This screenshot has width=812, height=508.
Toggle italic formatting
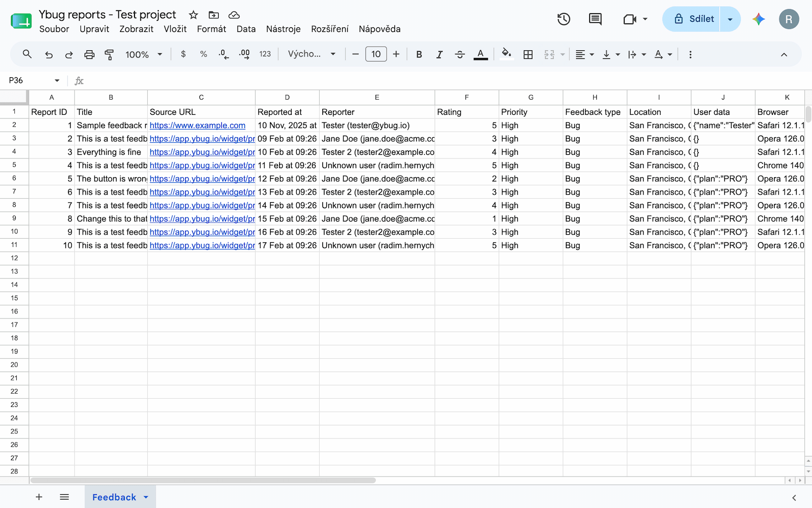point(439,54)
